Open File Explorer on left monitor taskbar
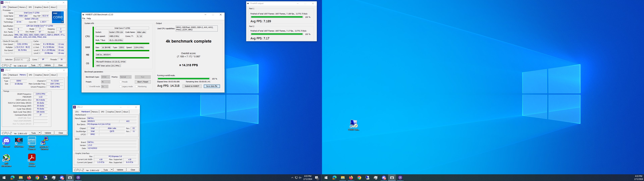 click(21, 178)
